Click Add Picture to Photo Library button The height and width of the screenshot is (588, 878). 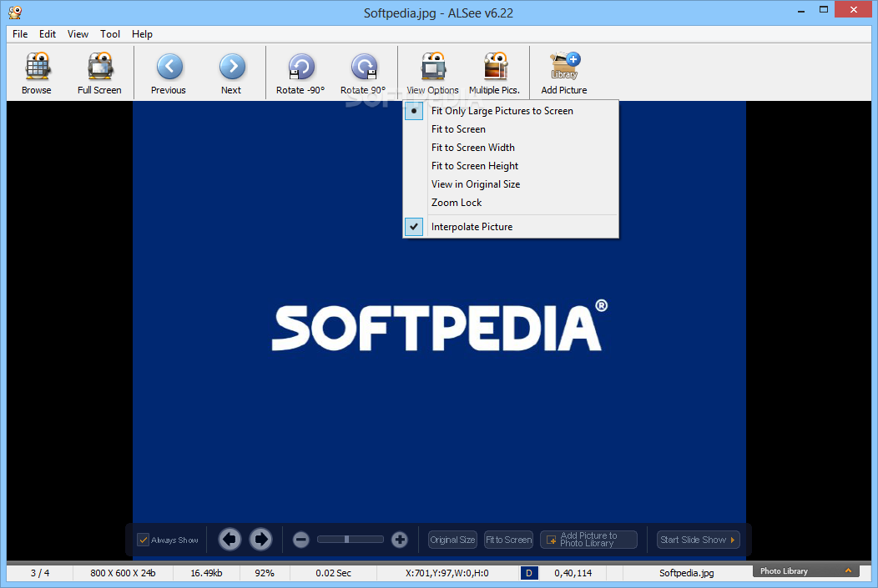588,540
